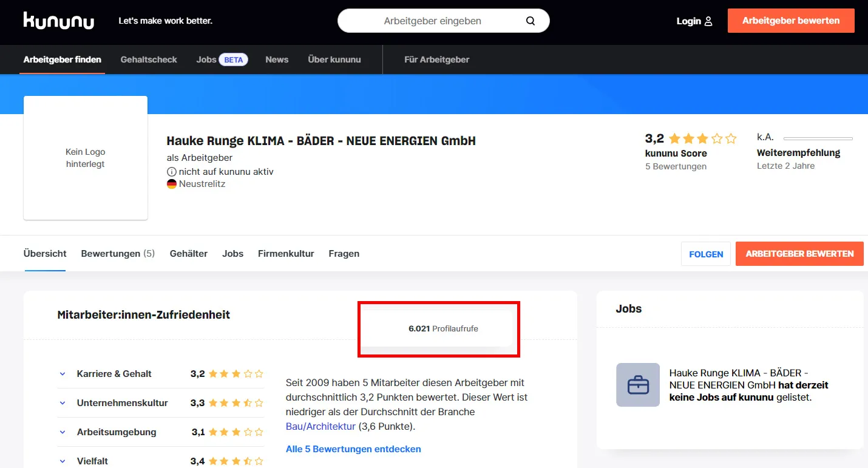868x468 pixels.
Task: Click the German flag icon next to Neustrelitz
Action: pos(172,184)
